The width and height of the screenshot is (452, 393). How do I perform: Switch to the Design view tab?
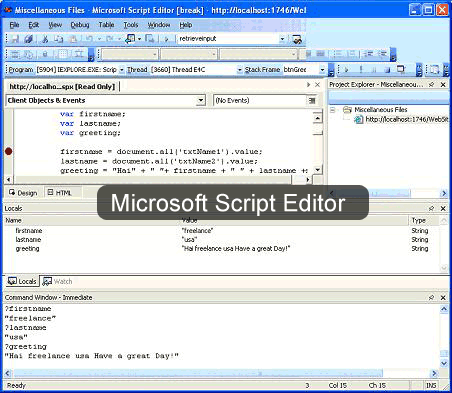click(23, 193)
